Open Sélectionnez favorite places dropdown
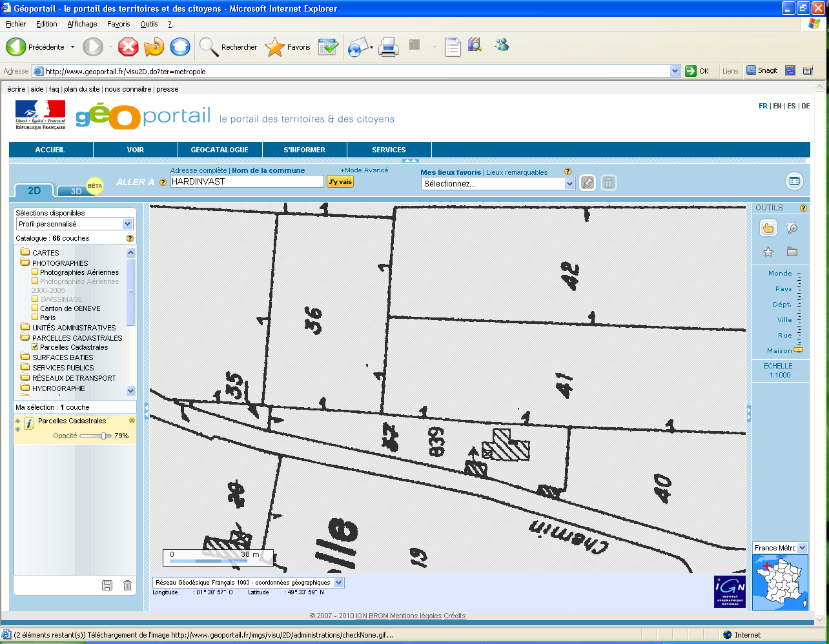Screen dimensions: 829x644 (498, 184)
